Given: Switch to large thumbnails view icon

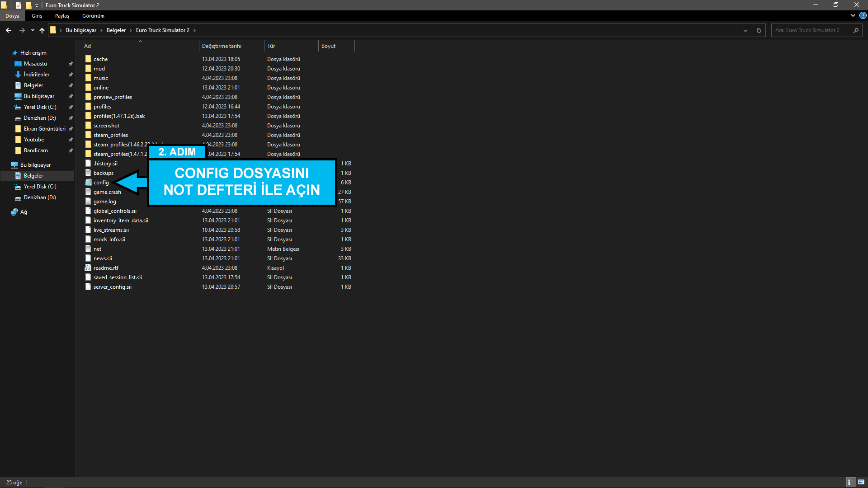Looking at the screenshot, I should (861, 482).
